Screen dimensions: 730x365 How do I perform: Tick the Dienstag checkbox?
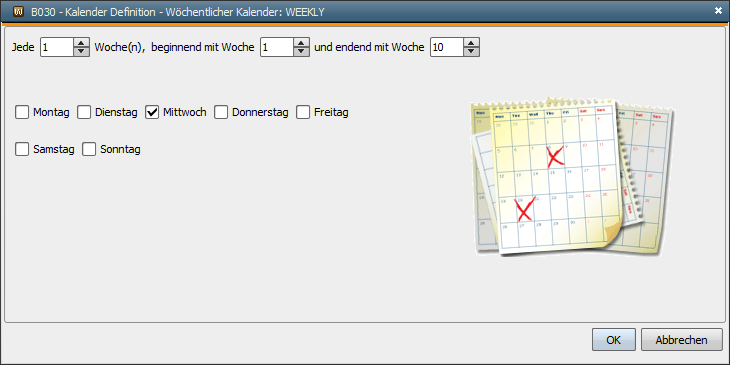(x=84, y=112)
